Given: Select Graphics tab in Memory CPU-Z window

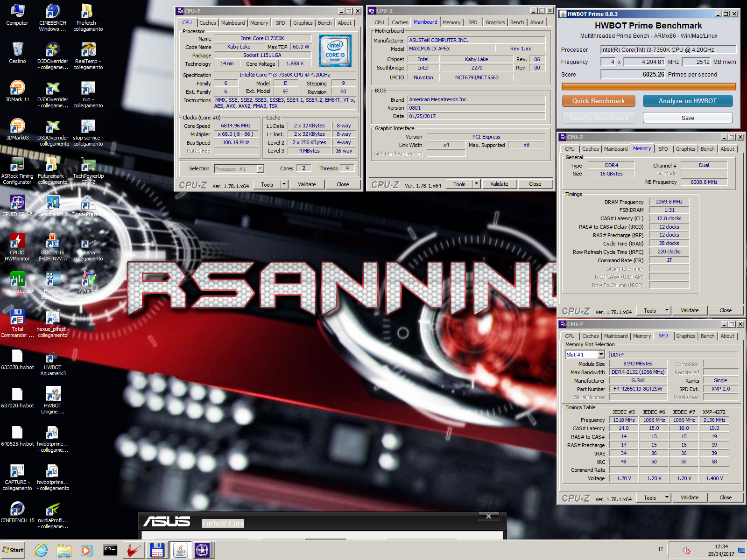Looking at the screenshot, I should (685, 149).
